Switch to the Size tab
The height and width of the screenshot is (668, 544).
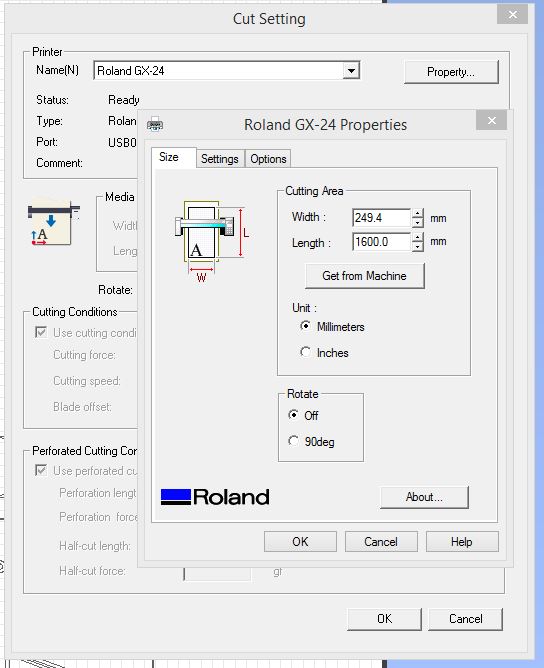(x=173, y=157)
